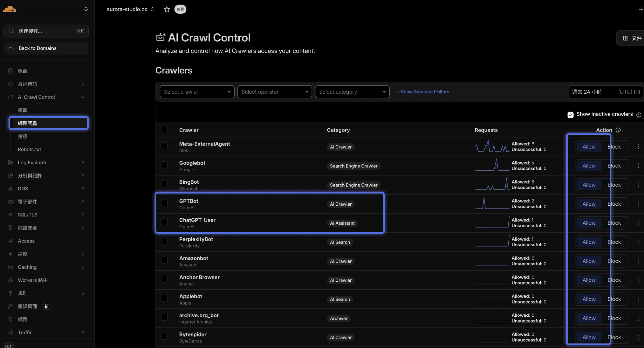Uncheck Show inactive crawlers checkbox
Screen dimensions: 644x348
coord(570,115)
